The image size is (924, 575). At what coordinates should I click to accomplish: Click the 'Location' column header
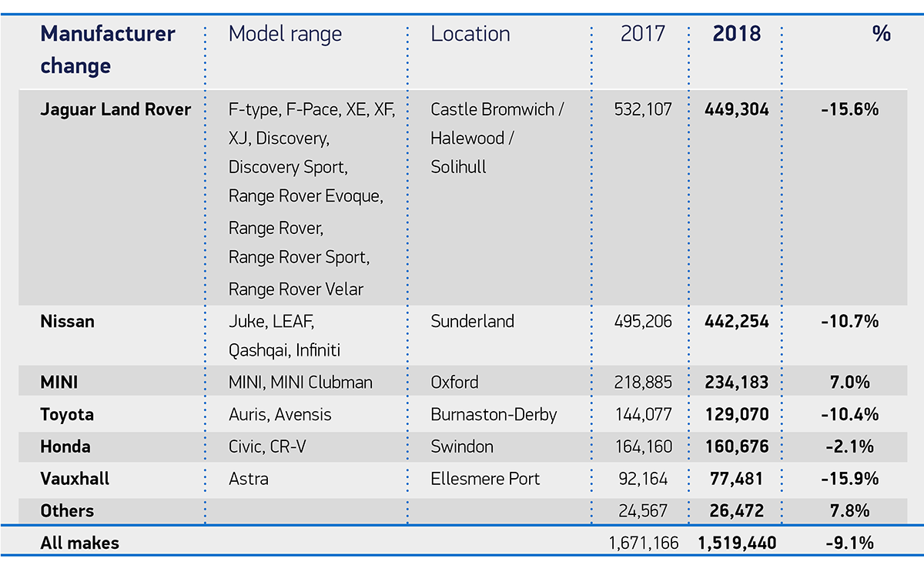coord(470,34)
